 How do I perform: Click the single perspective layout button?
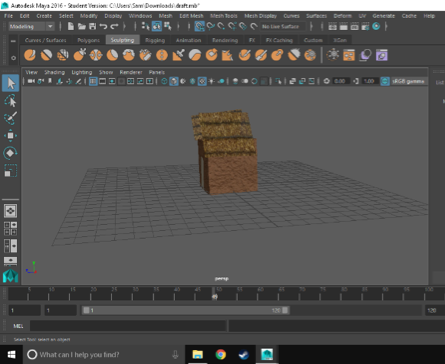[x=10, y=211]
